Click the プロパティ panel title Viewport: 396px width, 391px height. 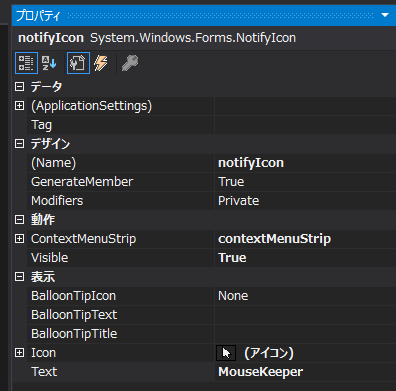38,15
